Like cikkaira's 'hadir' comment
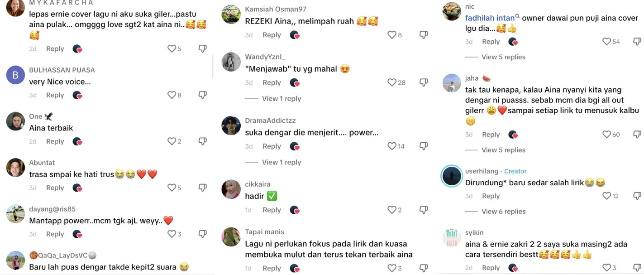 [392, 210]
